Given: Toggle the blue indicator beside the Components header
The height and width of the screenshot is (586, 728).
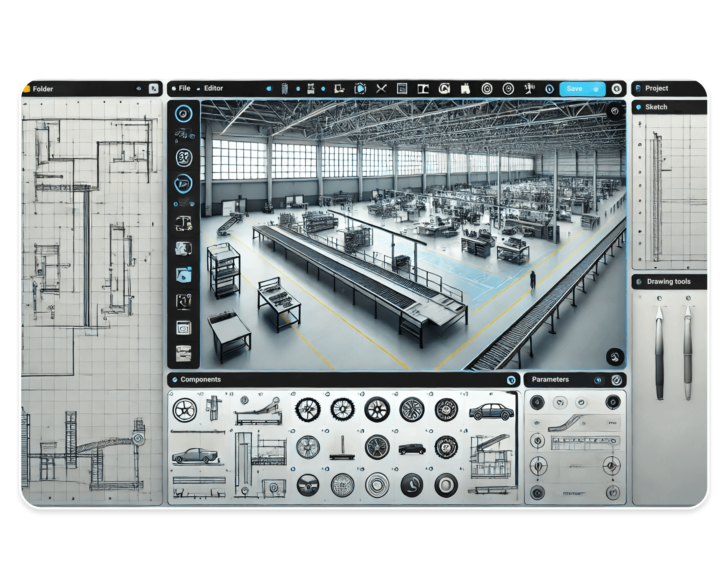Looking at the screenshot, I should (175, 380).
